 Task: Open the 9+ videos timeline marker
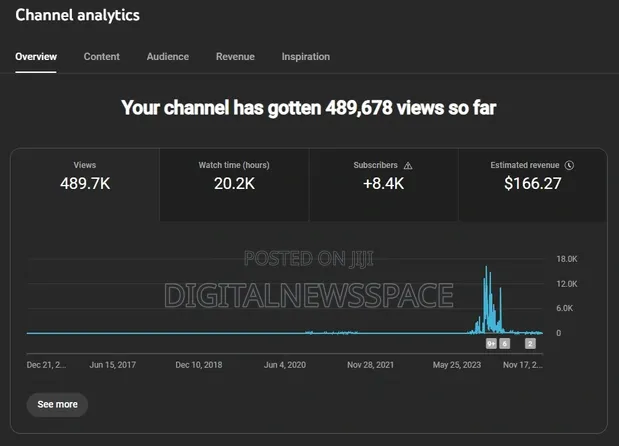pos(491,344)
